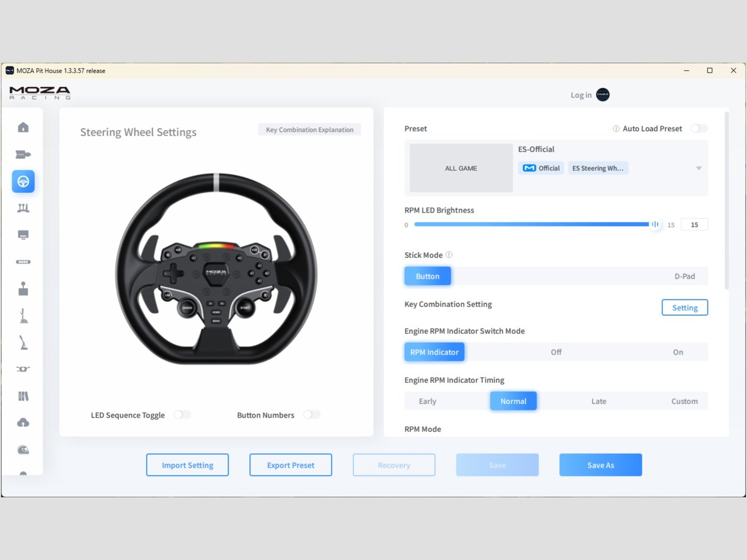
Task: Open the wheel base motor settings icon
Action: [23, 155]
